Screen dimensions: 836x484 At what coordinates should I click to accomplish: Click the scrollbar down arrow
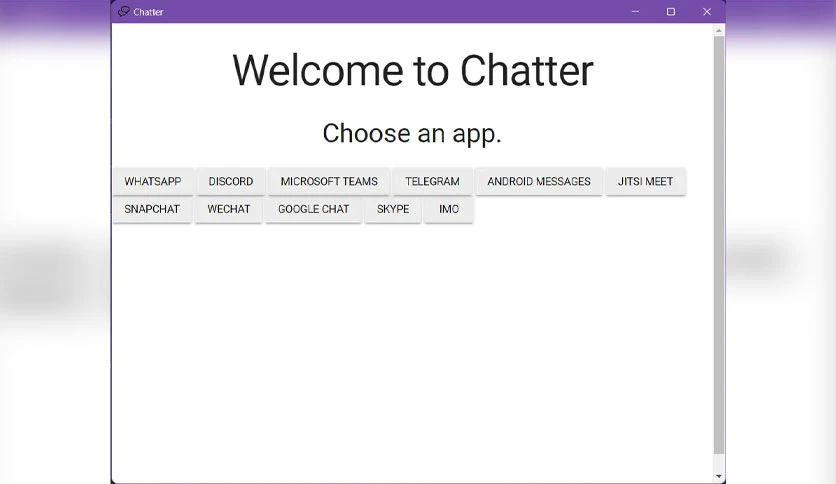[x=719, y=476]
